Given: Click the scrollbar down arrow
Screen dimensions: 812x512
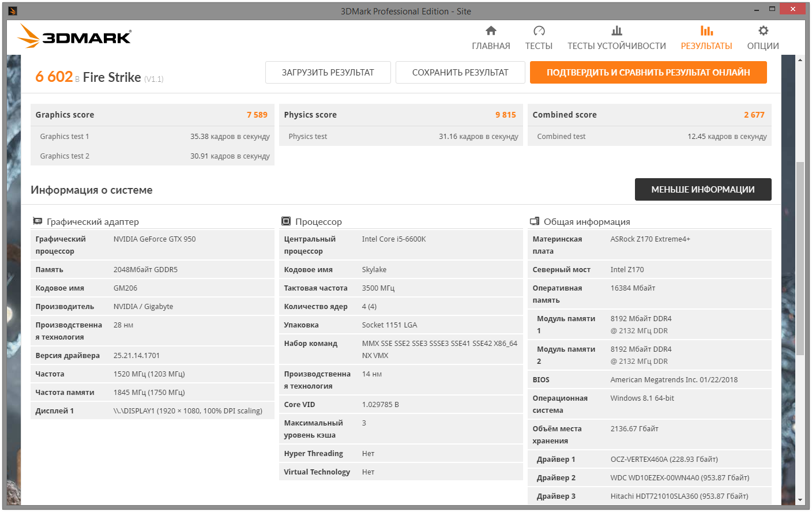Looking at the screenshot, I should pyautogui.click(x=800, y=500).
